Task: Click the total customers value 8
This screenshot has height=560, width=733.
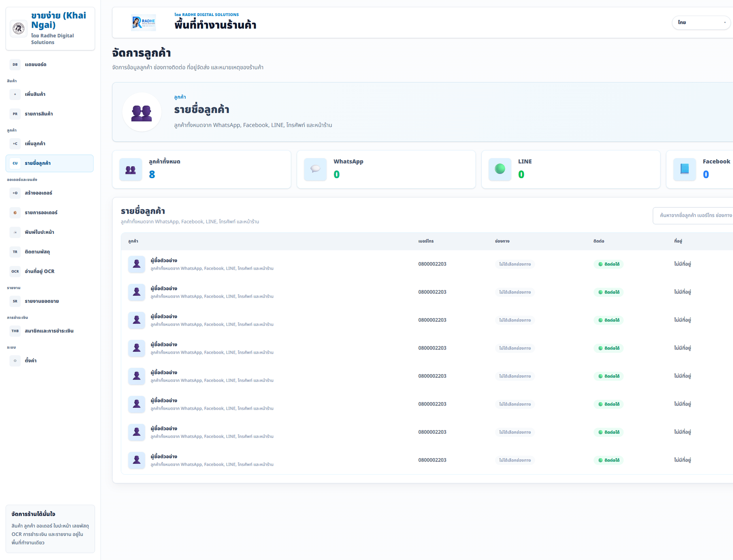Action: [152, 175]
